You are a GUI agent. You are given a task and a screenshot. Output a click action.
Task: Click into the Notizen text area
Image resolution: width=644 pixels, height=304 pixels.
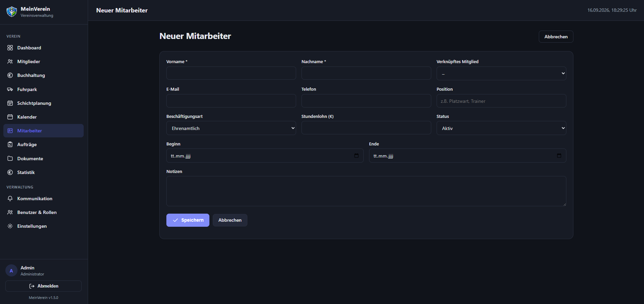point(366,191)
